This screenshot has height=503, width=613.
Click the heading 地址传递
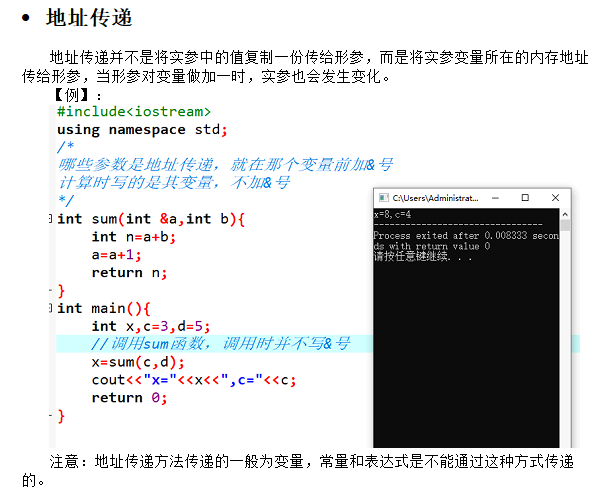coord(89,18)
